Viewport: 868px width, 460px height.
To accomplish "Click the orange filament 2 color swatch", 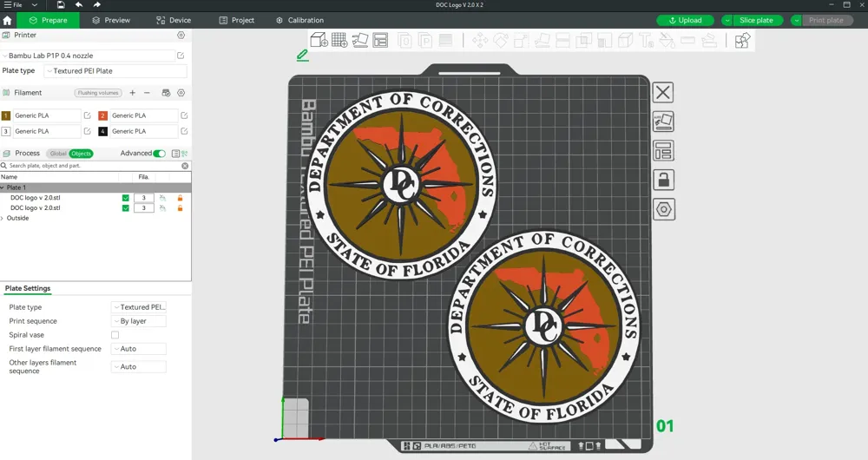I will coord(102,115).
